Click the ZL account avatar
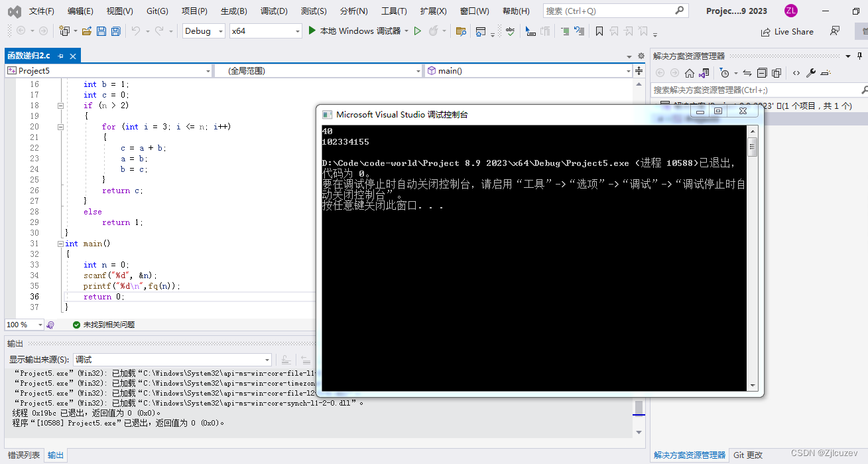868x464 pixels. (790, 11)
